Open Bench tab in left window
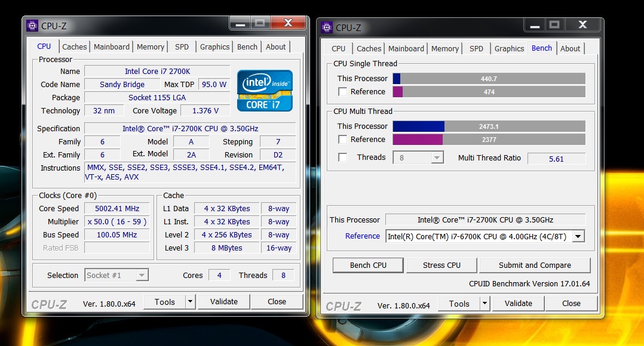644x346 pixels. pos(247,47)
